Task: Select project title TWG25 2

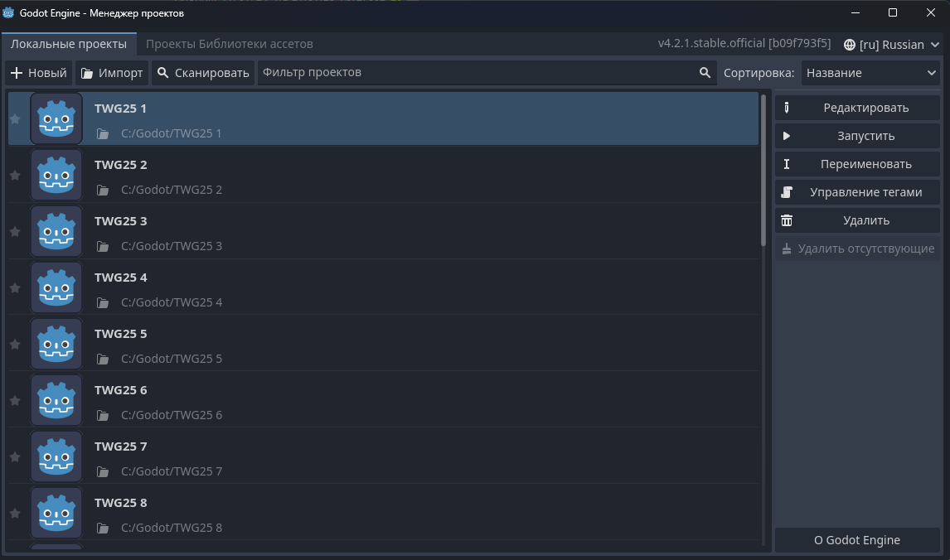Action: point(120,165)
